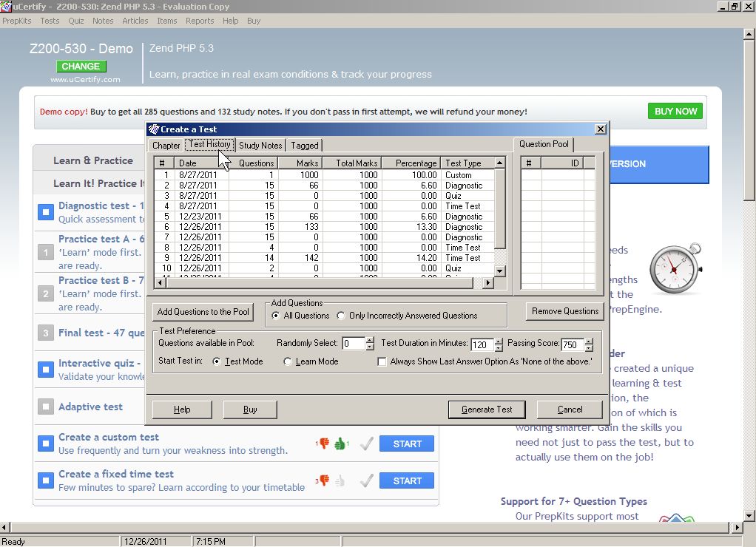Switch to the Study Notes tab
Screen dimensions: 756x547
tap(260, 145)
